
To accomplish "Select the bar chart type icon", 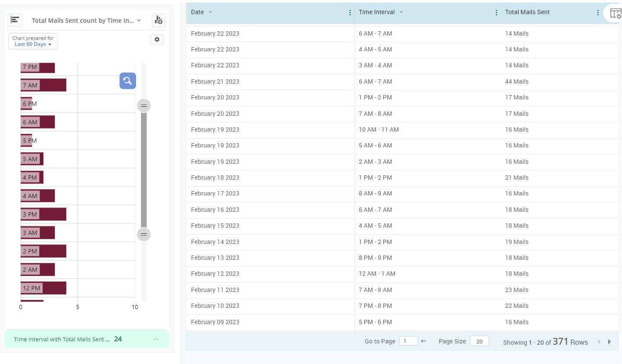I will pos(15,20).
